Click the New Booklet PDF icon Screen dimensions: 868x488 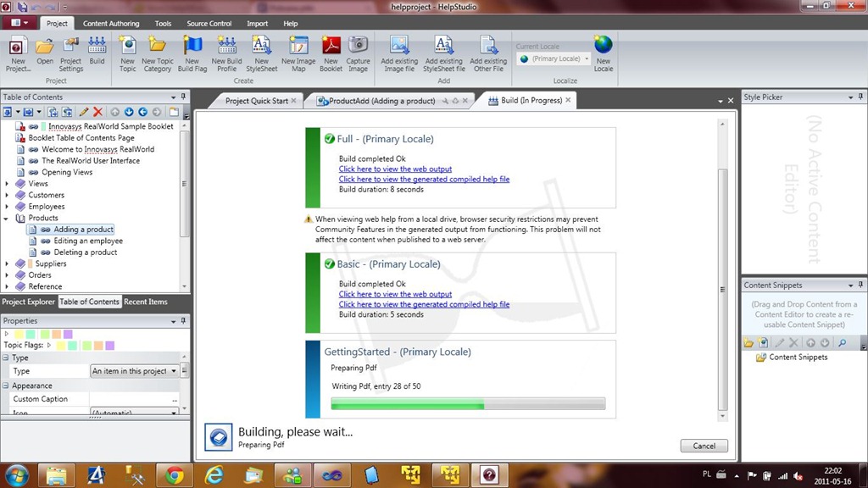click(331, 52)
